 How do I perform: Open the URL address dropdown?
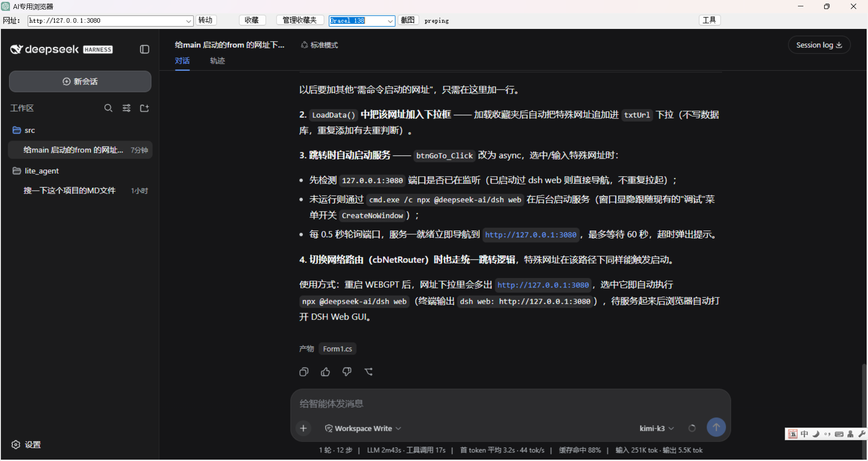[189, 21]
